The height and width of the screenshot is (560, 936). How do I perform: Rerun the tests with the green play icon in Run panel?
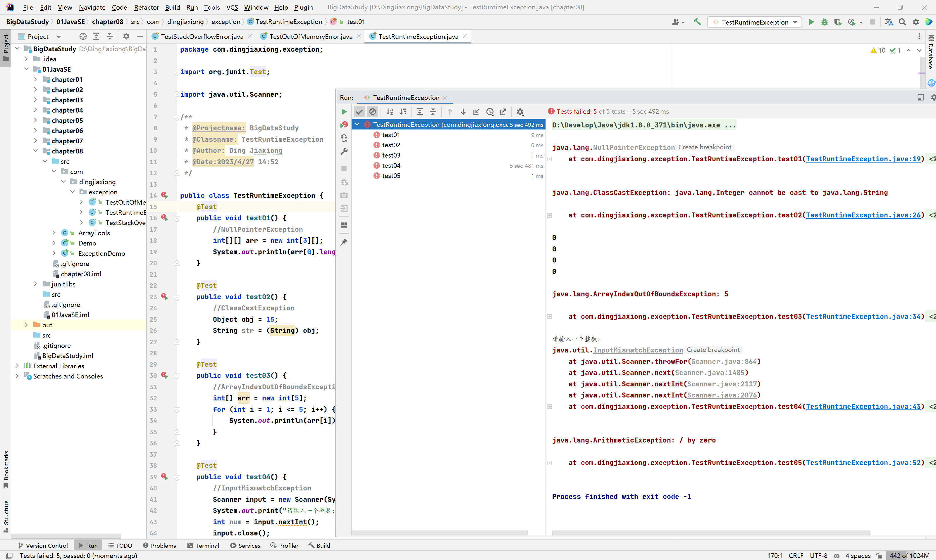pyautogui.click(x=344, y=112)
